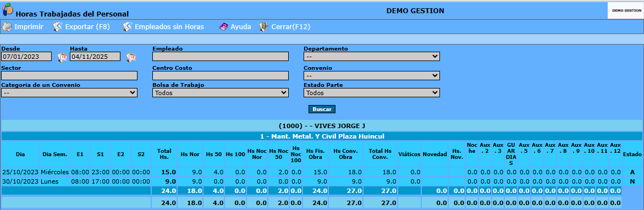Click the DEMO GESTION heading text
Viewport: 644px width, 210px height.
tap(415, 10)
